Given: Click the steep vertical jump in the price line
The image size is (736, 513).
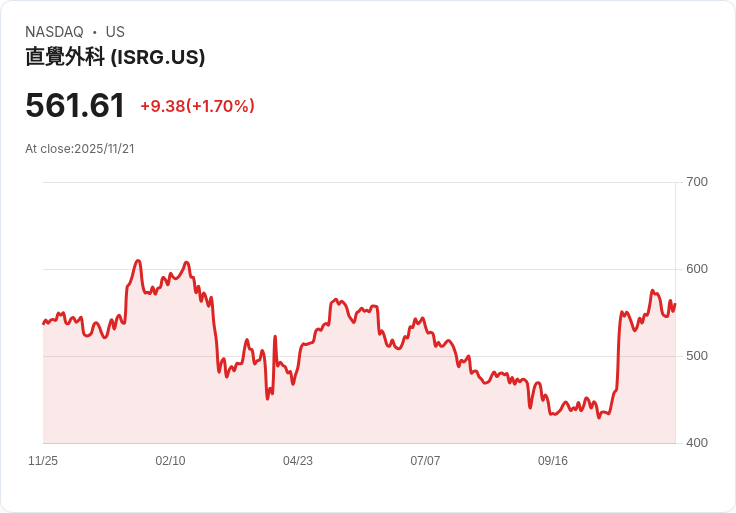Looking at the screenshot, I should (x=618, y=350).
